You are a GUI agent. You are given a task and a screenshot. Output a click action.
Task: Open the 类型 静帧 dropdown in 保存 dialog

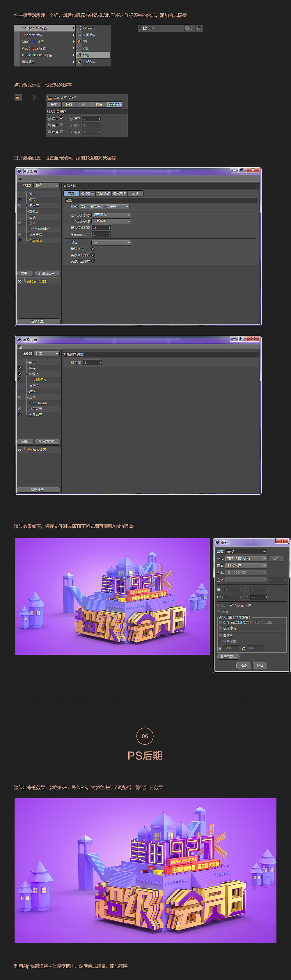pyautogui.click(x=246, y=552)
